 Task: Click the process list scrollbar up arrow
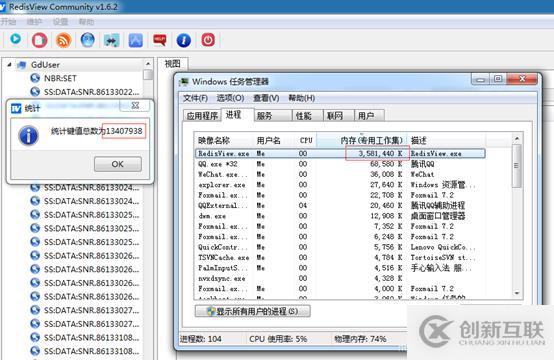(517, 138)
